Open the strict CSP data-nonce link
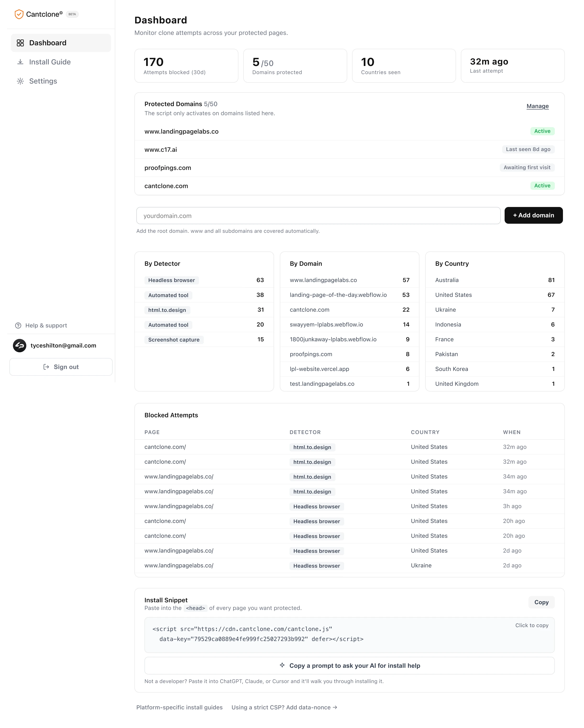 pos(284,707)
